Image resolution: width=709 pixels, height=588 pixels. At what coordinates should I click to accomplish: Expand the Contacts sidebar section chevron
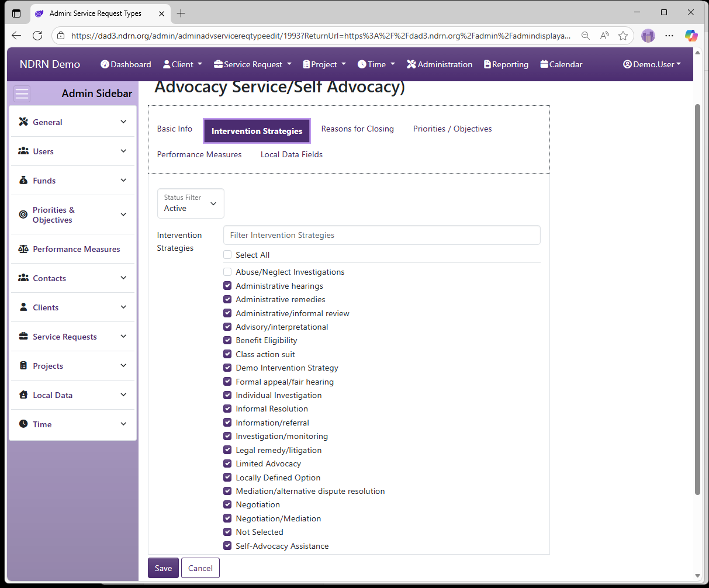pyautogui.click(x=123, y=278)
